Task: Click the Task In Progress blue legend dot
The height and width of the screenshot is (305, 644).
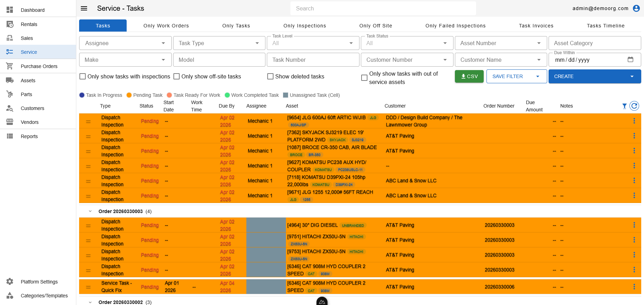Action: [82, 95]
